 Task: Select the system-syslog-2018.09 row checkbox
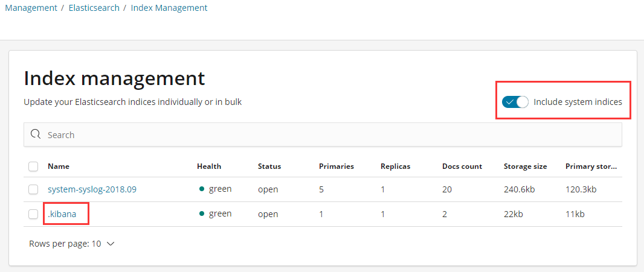(33, 189)
